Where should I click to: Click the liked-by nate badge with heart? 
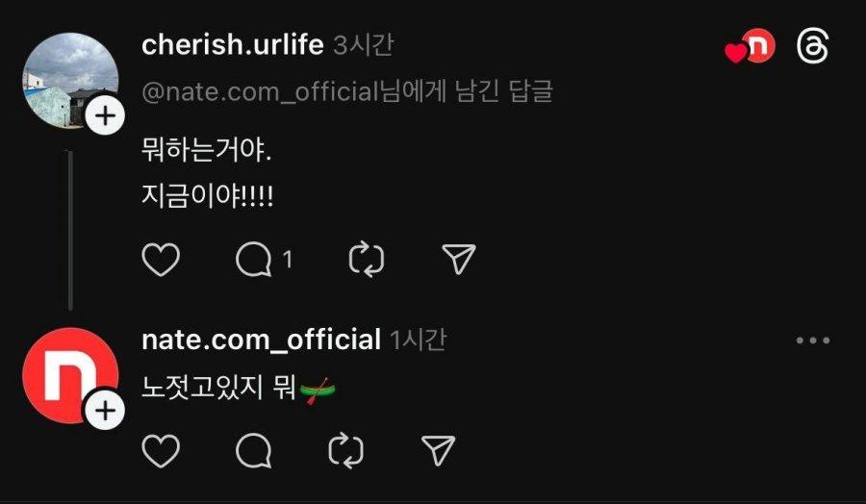pyautogui.click(x=751, y=48)
